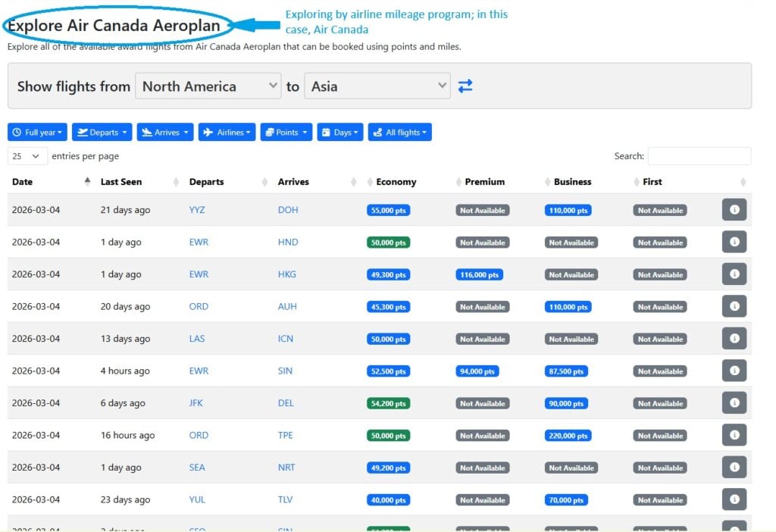
Task: Open departure airport SEA link
Action: point(197,467)
